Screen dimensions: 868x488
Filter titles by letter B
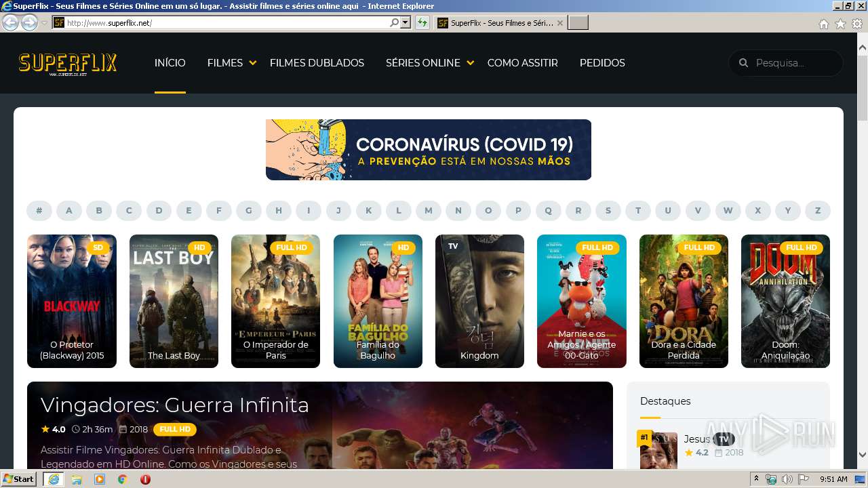(99, 210)
